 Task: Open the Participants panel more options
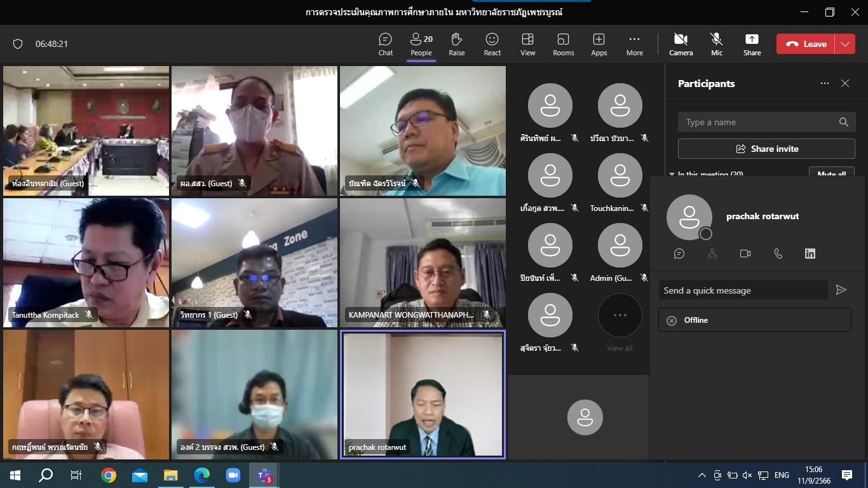click(825, 83)
